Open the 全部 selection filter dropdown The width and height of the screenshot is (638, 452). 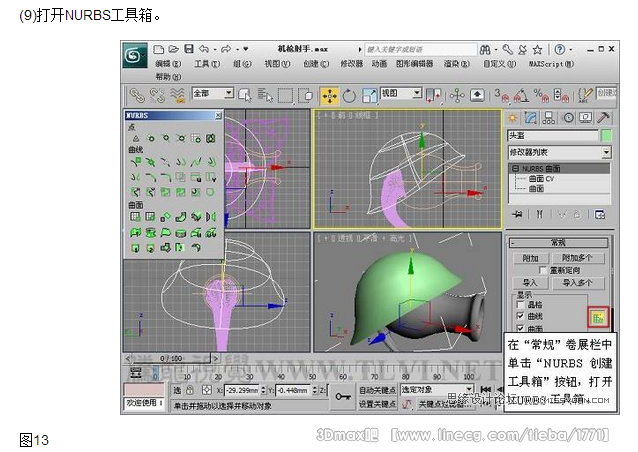click(212, 93)
